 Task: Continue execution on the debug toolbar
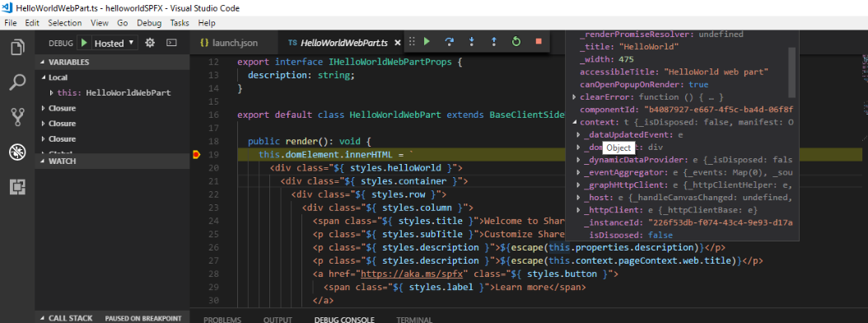427,41
